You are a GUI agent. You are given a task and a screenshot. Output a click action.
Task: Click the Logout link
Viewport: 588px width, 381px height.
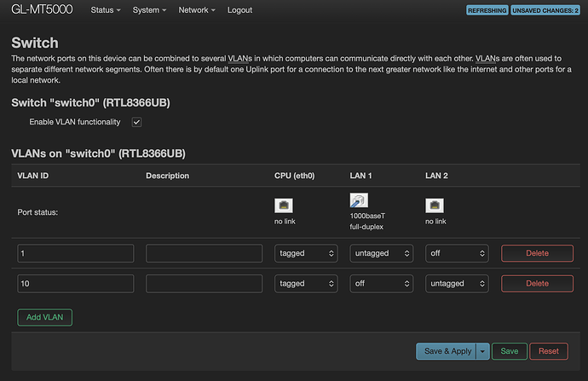(x=240, y=10)
